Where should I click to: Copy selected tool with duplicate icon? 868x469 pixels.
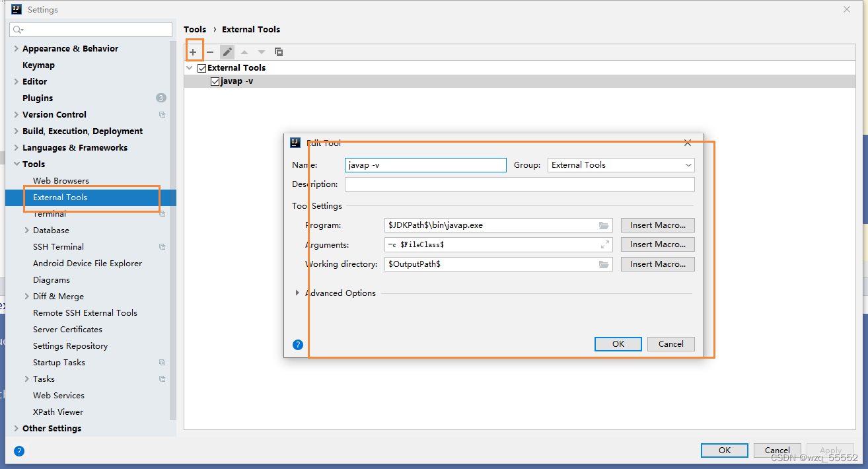279,52
